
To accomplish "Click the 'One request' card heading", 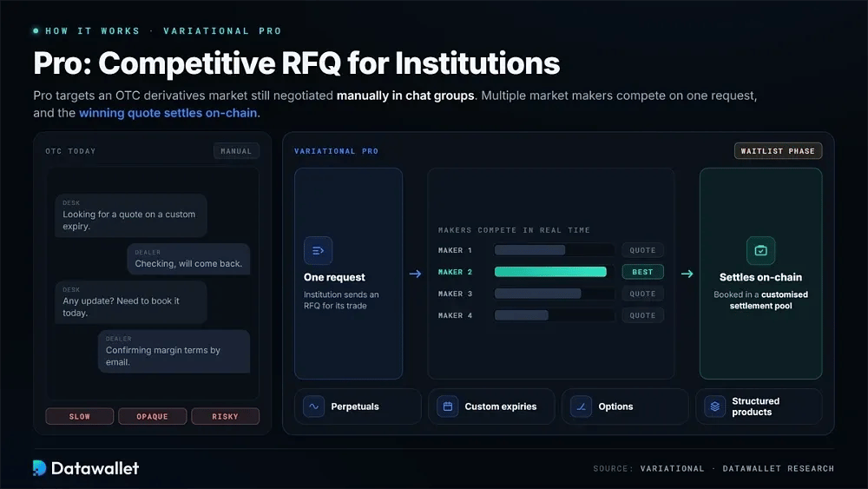I will coord(334,277).
